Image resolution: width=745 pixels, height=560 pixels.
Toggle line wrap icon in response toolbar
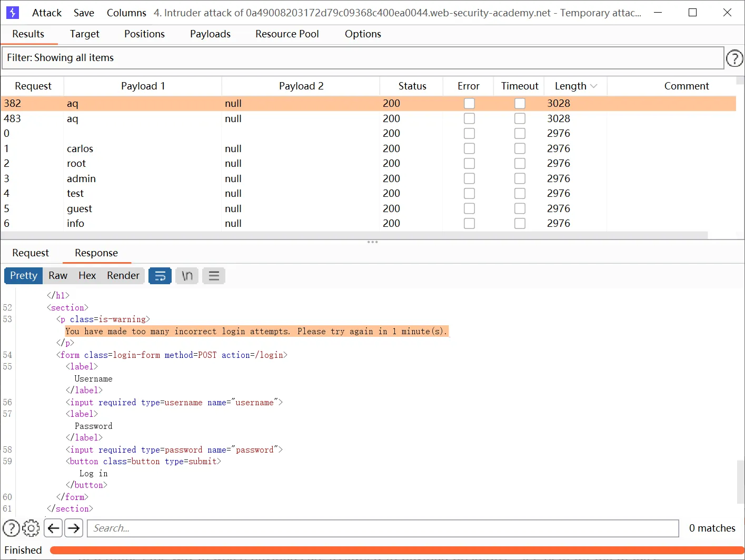[160, 276]
